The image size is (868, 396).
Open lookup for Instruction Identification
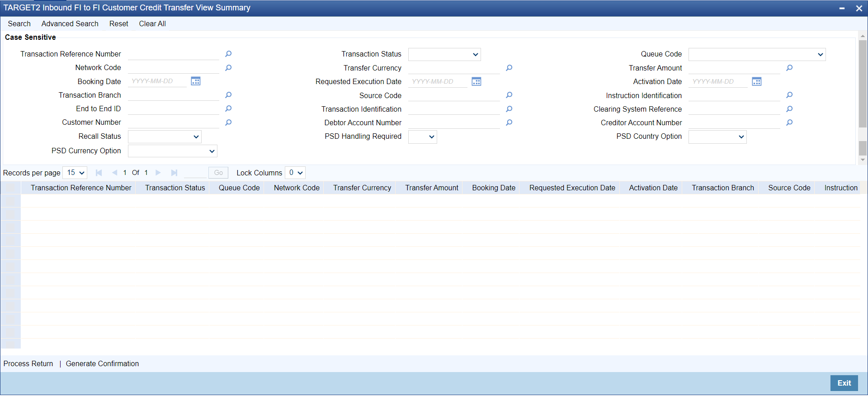789,95
